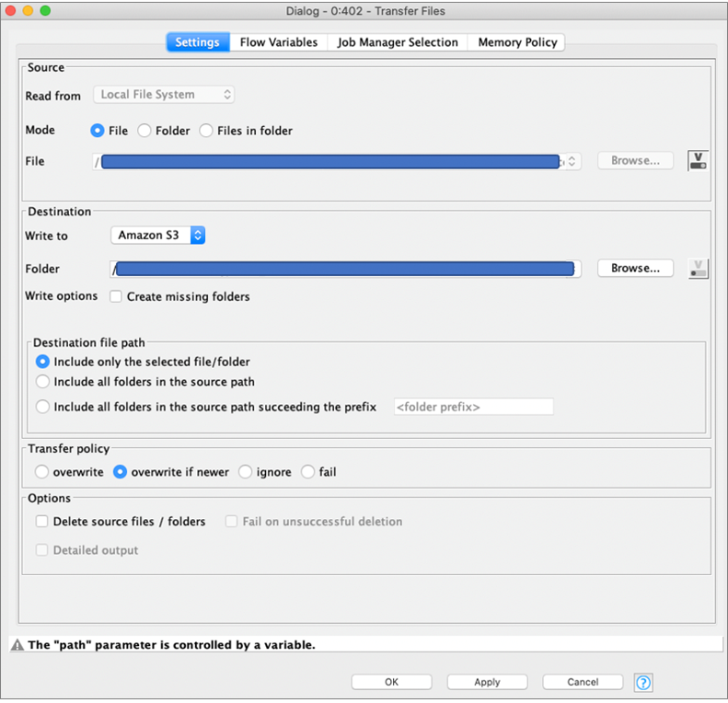Screen dimensions: 728x703
Task: Open the help question mark icon
Action: tap(643, 683)
